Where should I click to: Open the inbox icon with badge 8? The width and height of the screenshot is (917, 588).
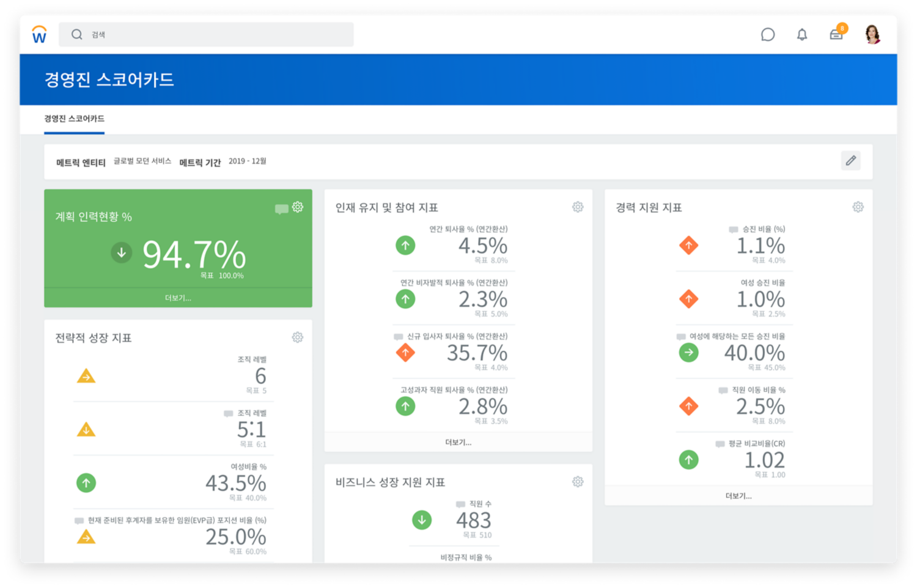click(x=837, y=34)
